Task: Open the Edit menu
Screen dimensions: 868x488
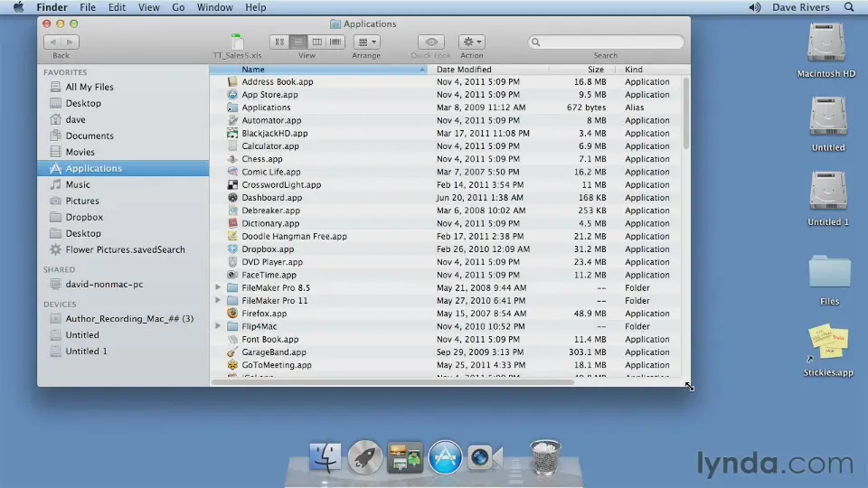Action: 117,7
